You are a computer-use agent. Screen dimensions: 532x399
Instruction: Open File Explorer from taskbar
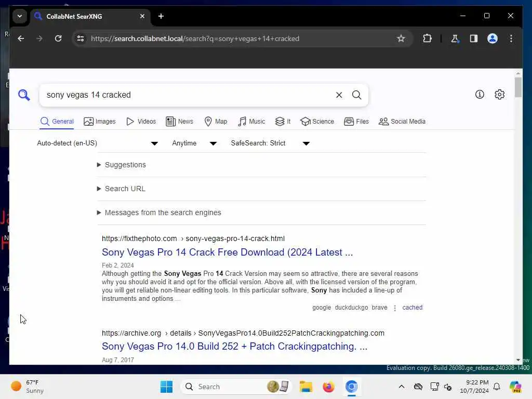point(305,387)
